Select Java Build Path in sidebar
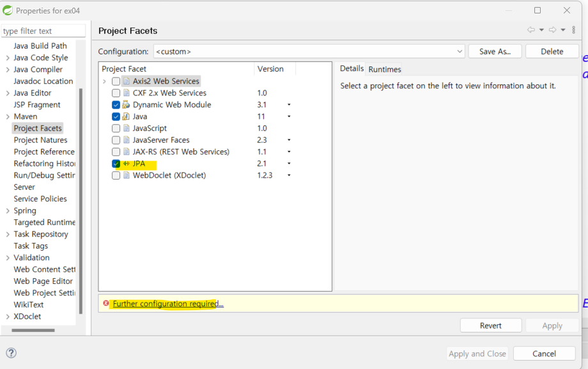The height and width of the screenshot is (369, 588). click(x=40, y=46)
